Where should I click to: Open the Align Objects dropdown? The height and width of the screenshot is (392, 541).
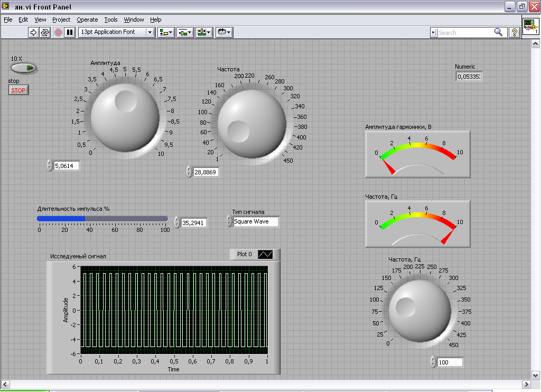click(166, 32)
